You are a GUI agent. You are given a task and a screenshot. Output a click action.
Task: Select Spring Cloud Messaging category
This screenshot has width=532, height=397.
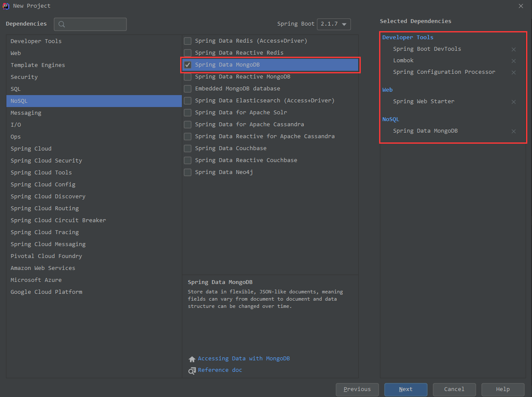(x=94, y=244)
